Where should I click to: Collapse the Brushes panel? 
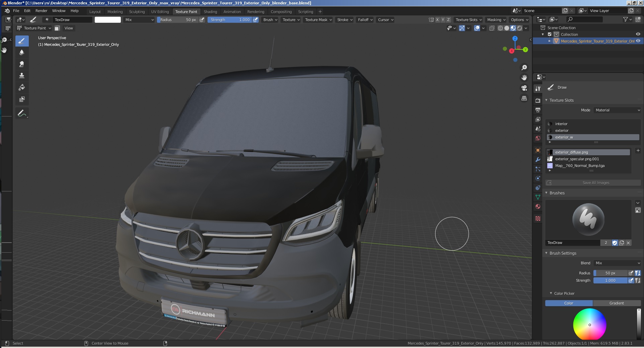click(546, 193)
